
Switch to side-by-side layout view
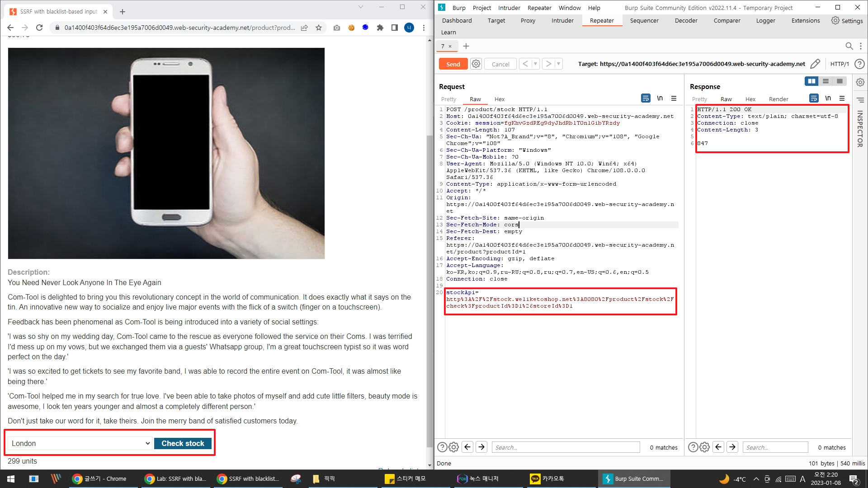click(811, 81)
